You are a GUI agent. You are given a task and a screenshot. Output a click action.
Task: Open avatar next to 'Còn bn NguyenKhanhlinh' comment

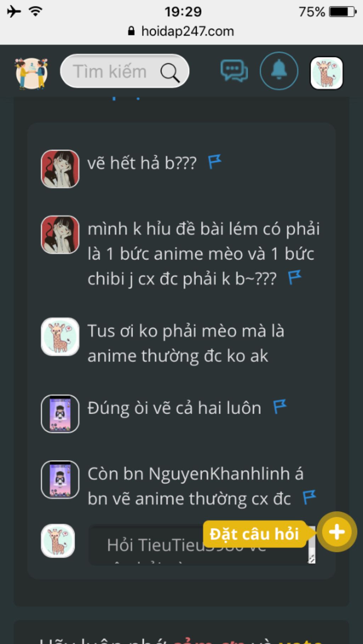60,480
